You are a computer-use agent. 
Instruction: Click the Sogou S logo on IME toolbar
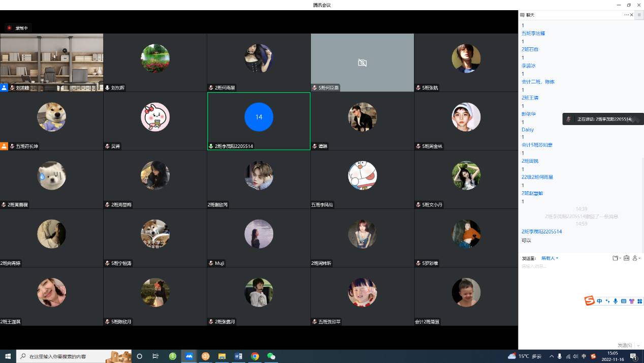point(590,301)
